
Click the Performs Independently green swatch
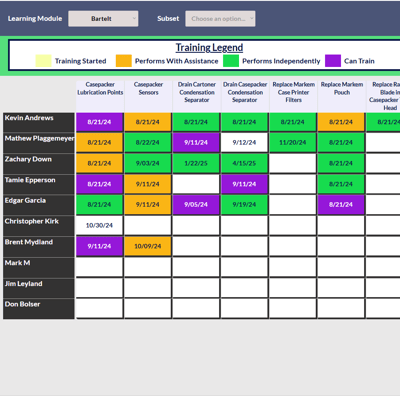pyautogui.click(x=231, y=61)
